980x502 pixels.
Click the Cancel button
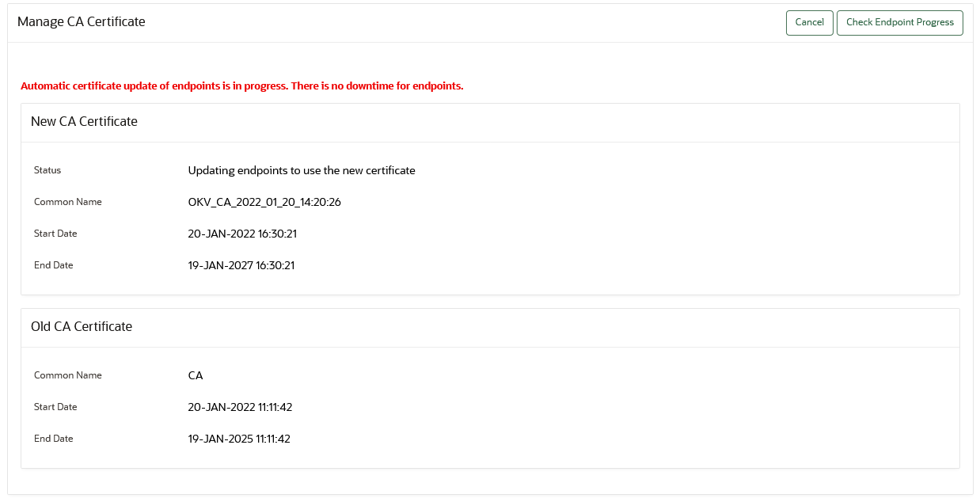(809, 22)
